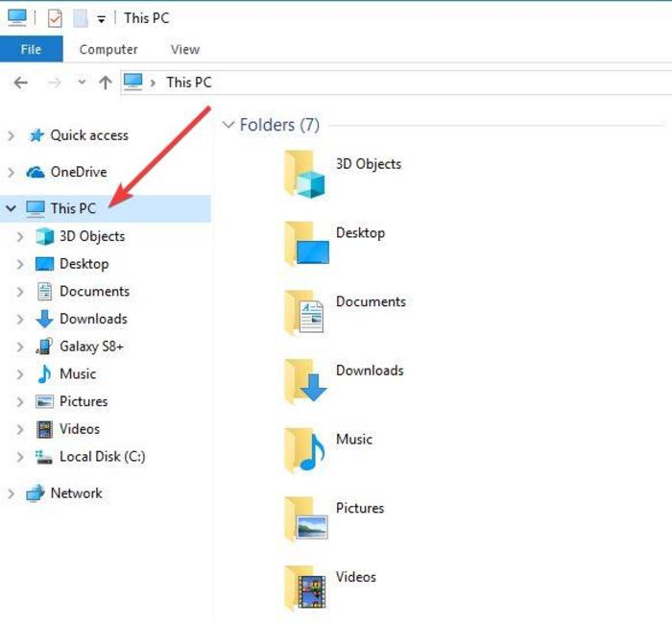Select Music in the sidebar
The height and width of the screenshot is (623, 672).
[78, 373]
